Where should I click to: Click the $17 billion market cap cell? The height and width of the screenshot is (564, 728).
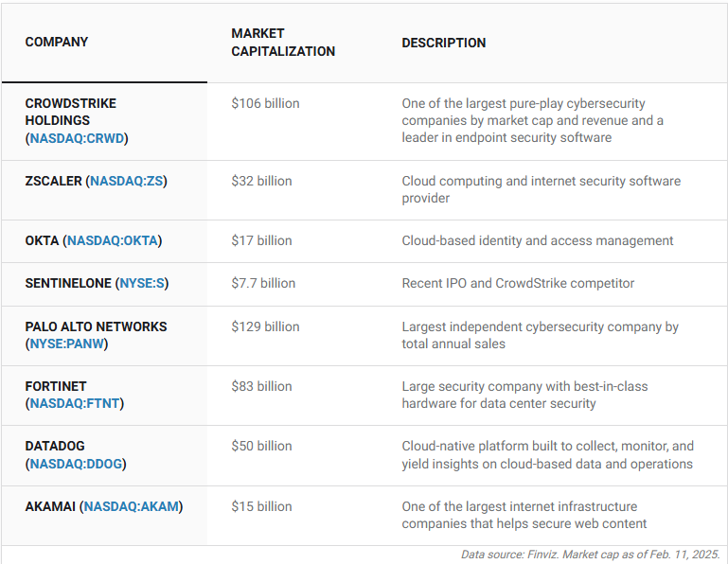[x=262, y=241]
